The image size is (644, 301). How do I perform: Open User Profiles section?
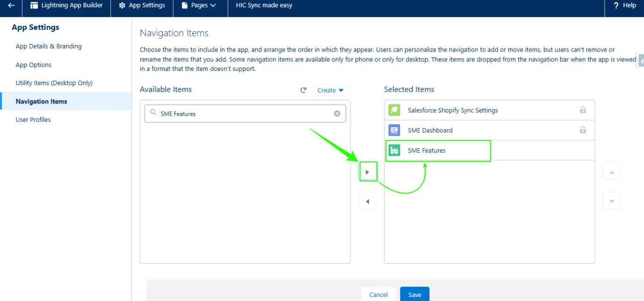pyautogui.click(x=33, y=120)
